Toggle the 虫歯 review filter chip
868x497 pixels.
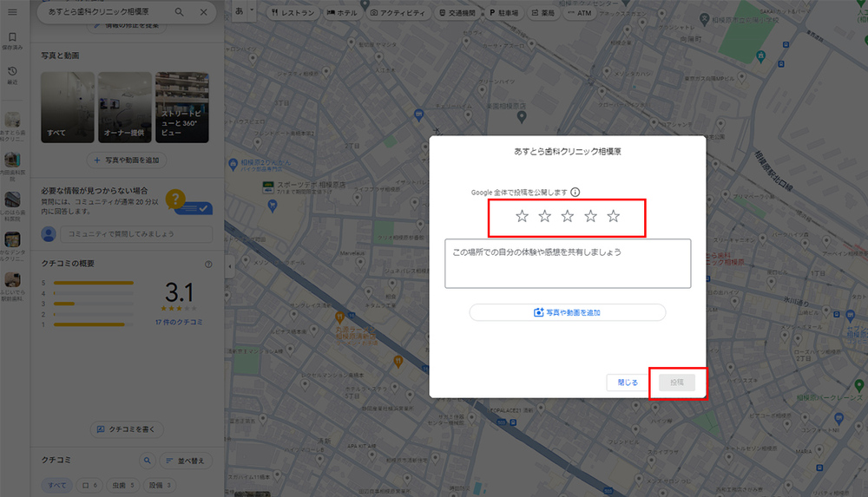122,485
